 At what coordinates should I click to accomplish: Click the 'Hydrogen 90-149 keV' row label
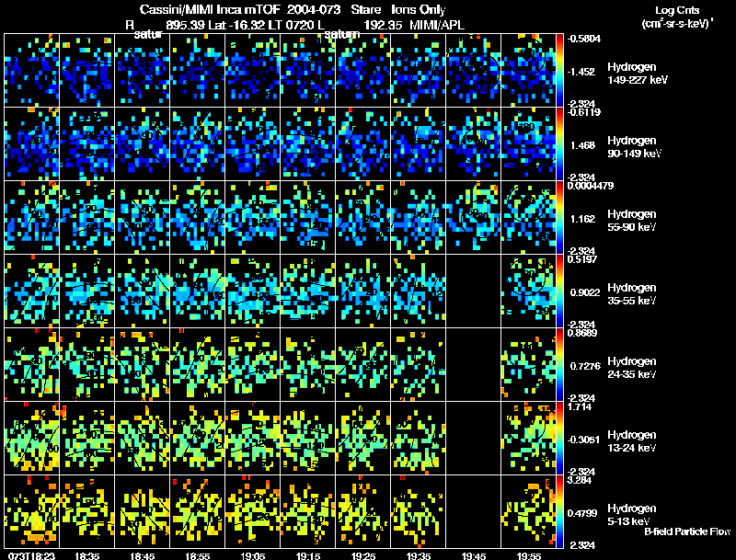click(x=635, y=147)
